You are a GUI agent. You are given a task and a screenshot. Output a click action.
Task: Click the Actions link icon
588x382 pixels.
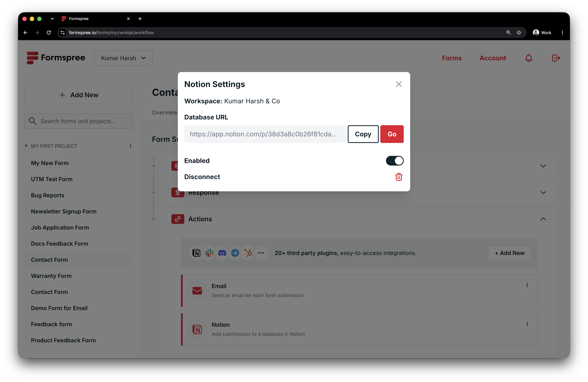click(x=178, y=219)
